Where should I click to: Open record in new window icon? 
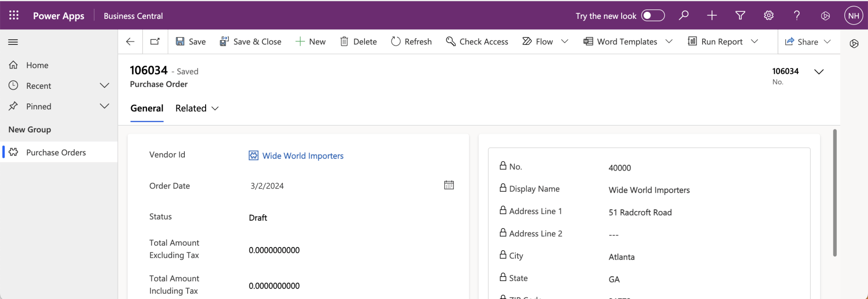tap(155, 42)
